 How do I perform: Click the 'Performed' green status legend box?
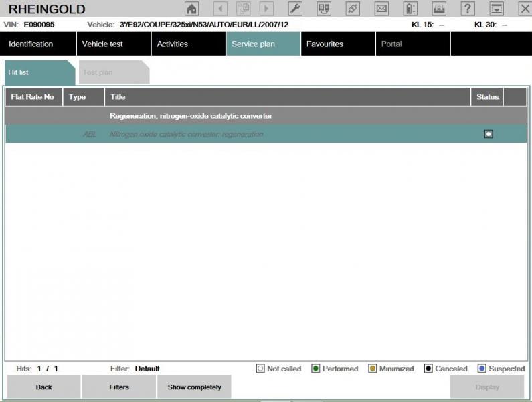pos(317,368)
